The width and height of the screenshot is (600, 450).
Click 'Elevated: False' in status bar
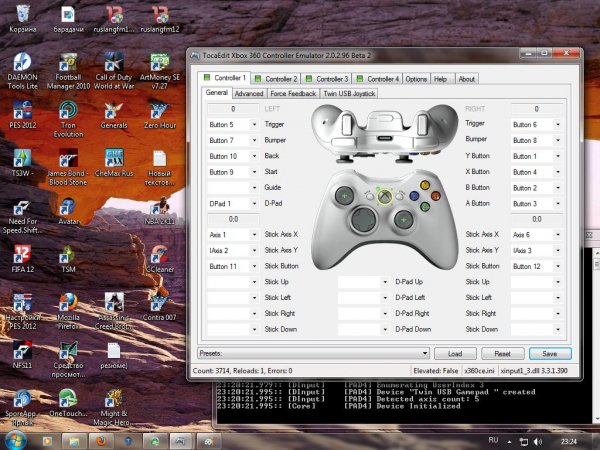point(435,371)
